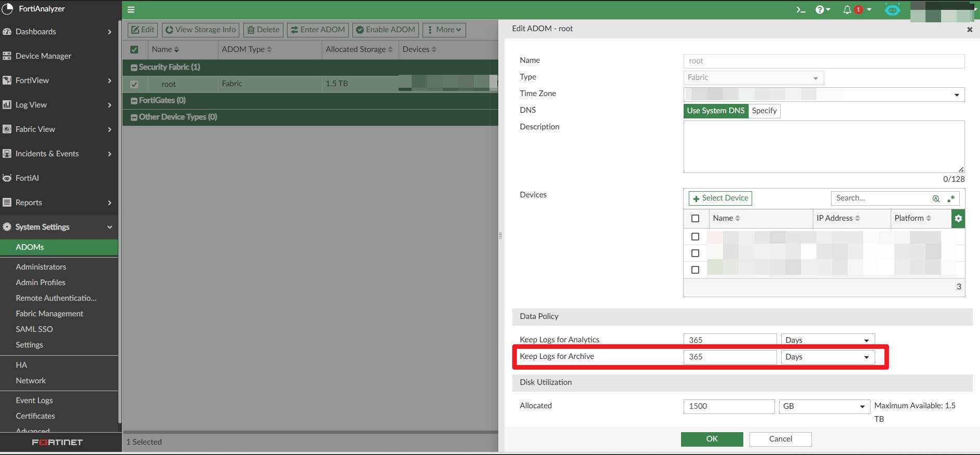Click the device Search input field

point(881,198)
